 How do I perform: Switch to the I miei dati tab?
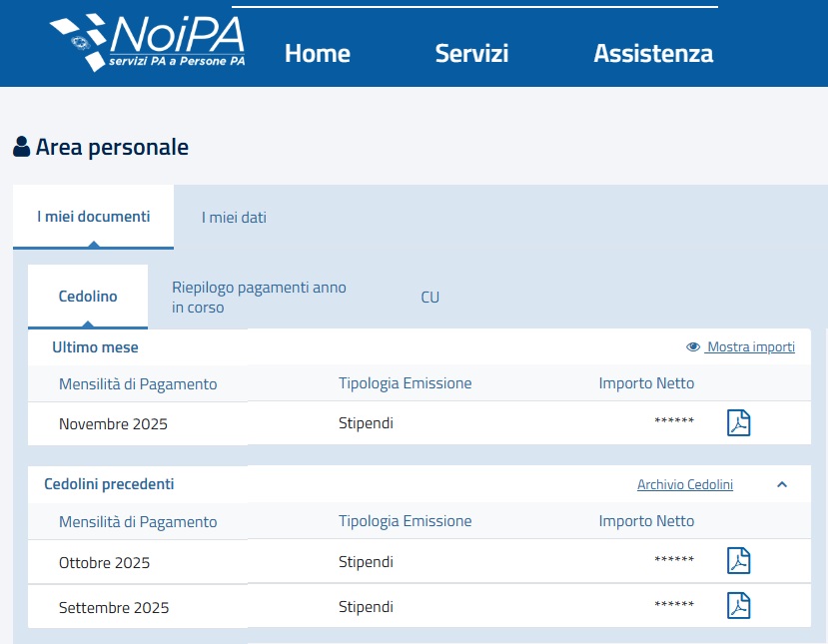pos(234,218)
